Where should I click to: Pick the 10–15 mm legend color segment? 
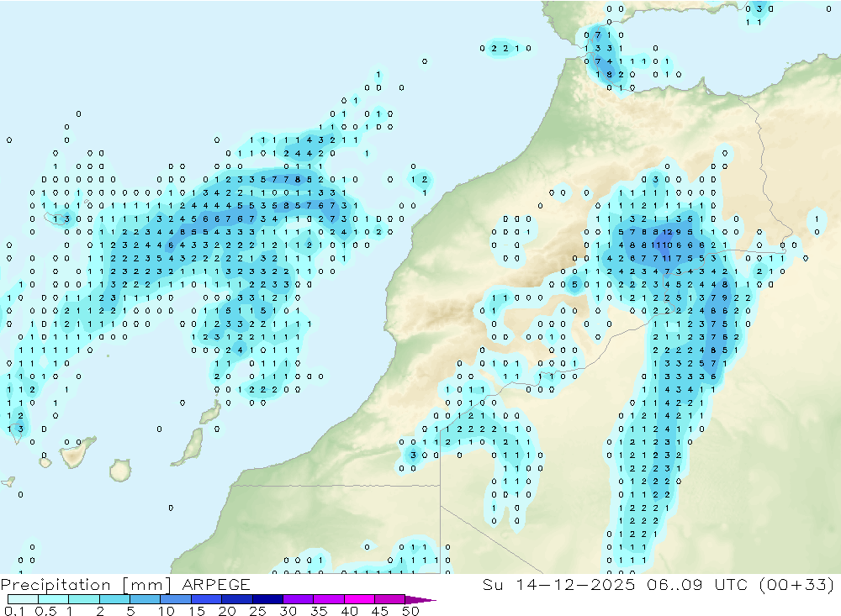pos(176,599)
